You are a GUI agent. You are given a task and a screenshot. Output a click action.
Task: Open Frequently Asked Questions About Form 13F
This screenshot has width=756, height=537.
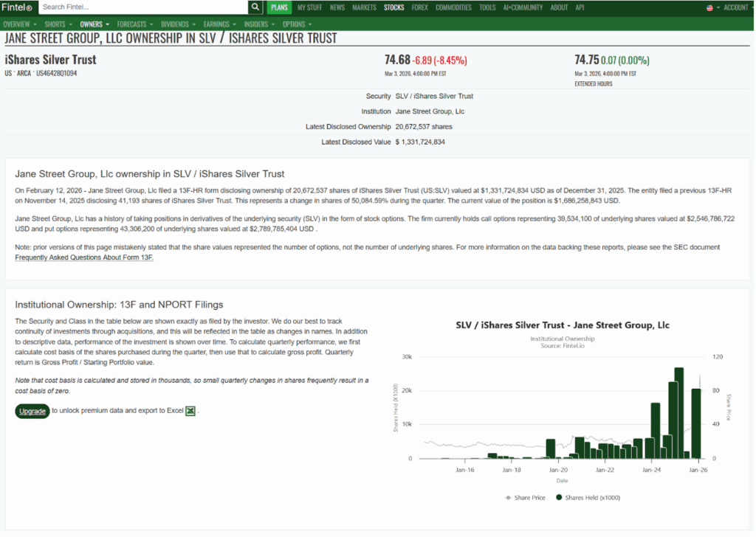[x=84, y=257]
